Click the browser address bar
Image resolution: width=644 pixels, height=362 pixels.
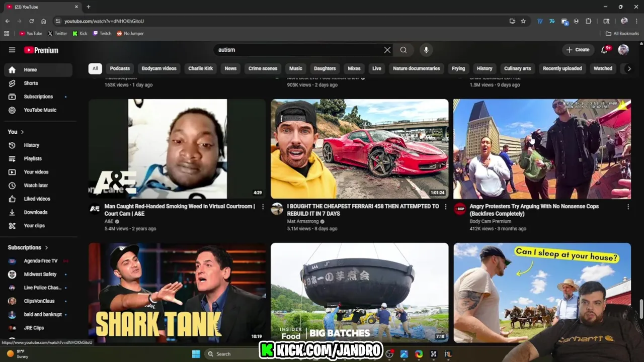click(282, 21)
